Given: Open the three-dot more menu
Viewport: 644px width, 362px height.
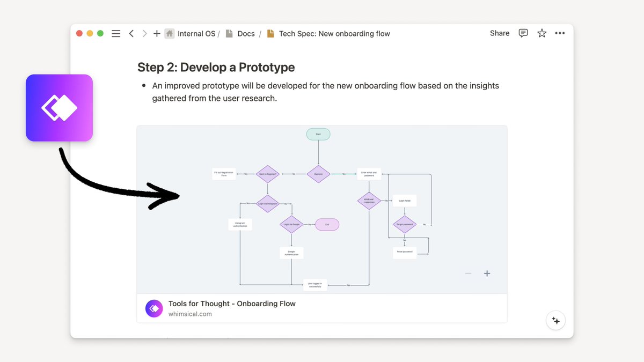Looking at the screenshot, I should point(560,33).
